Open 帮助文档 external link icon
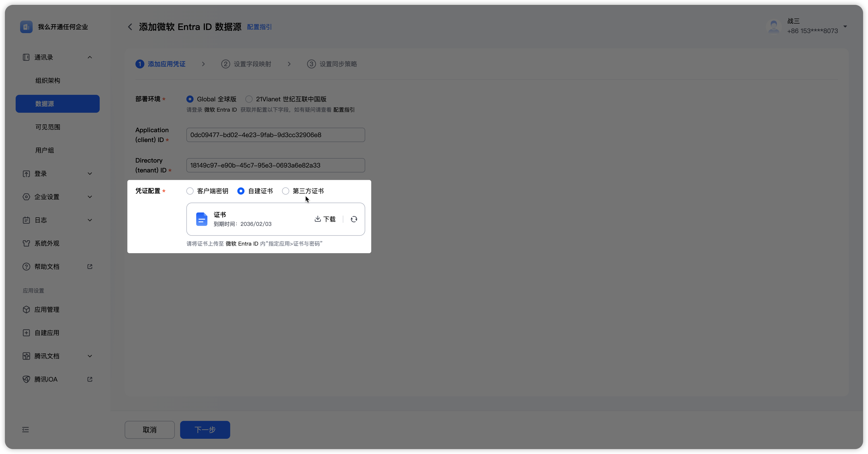Image resolution: width=868 pixels, height=454 pixels. pyautogui.click(x=90, y=266)
